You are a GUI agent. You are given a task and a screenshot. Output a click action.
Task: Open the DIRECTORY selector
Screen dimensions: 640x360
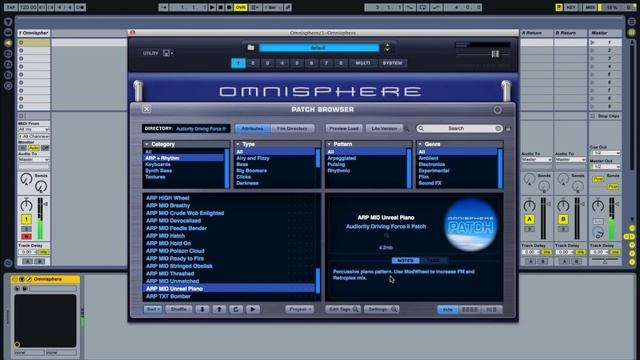[x=186, y=129]
